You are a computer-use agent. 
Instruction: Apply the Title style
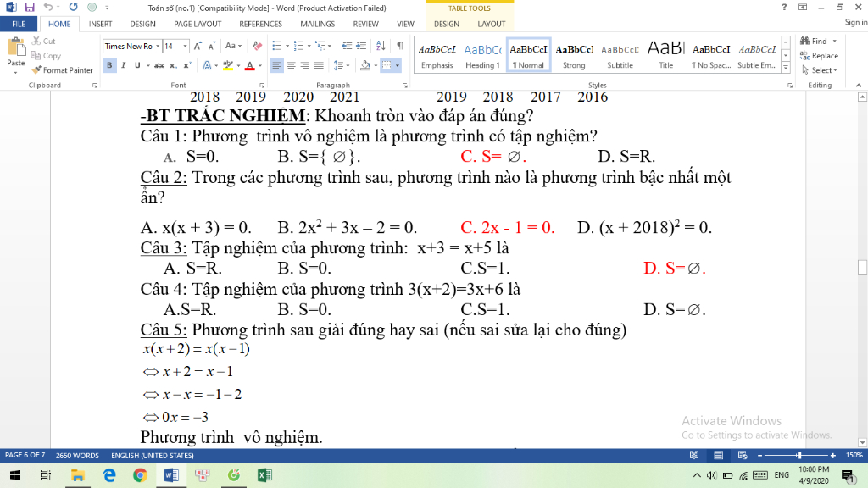[x=666, y=55]
